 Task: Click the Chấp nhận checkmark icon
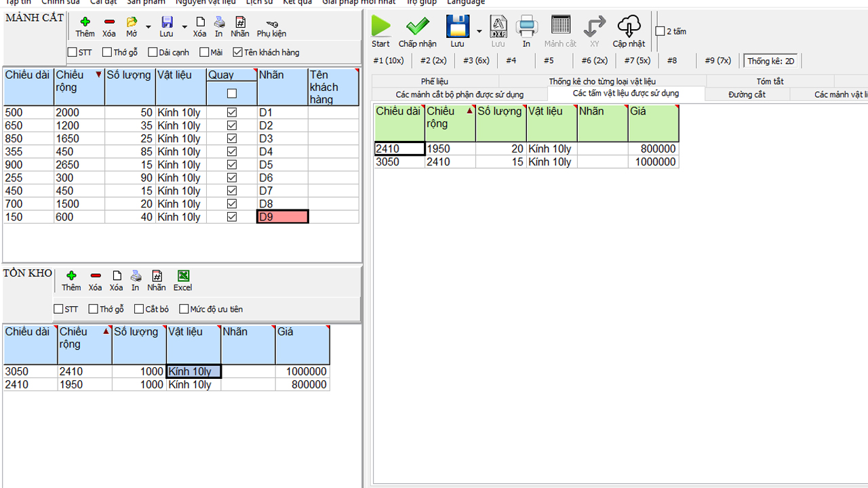tap(417, 27)
